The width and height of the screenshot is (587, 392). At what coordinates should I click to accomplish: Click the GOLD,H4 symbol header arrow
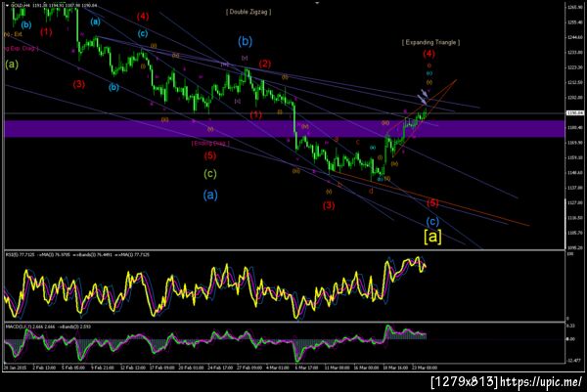[x=7, y=6]
